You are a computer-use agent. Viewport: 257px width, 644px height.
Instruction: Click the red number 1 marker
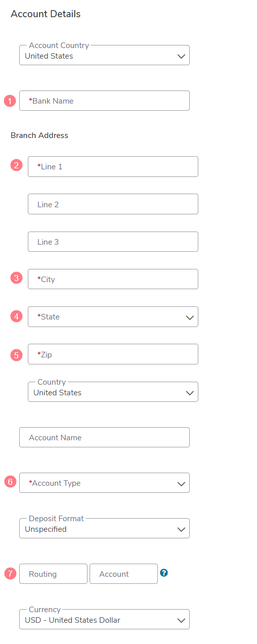(x=10, y=101)
